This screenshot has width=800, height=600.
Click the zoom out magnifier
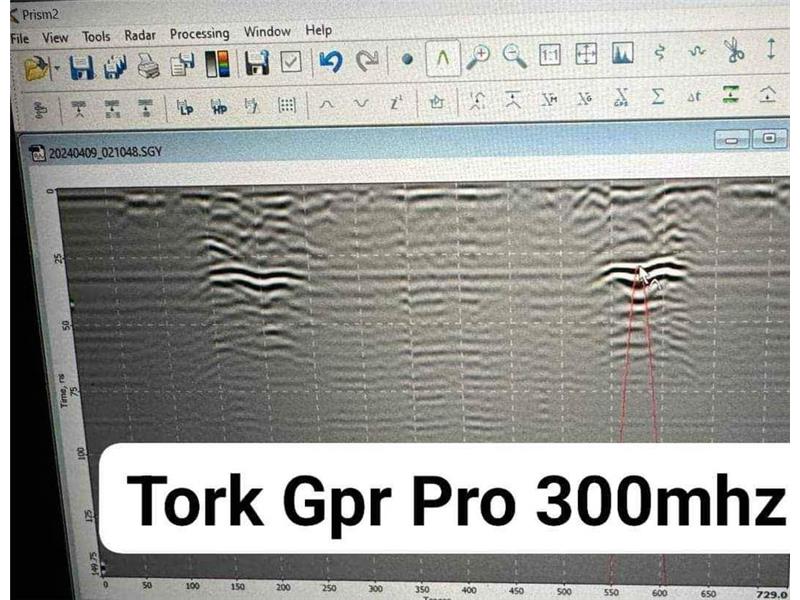point(514,56)
